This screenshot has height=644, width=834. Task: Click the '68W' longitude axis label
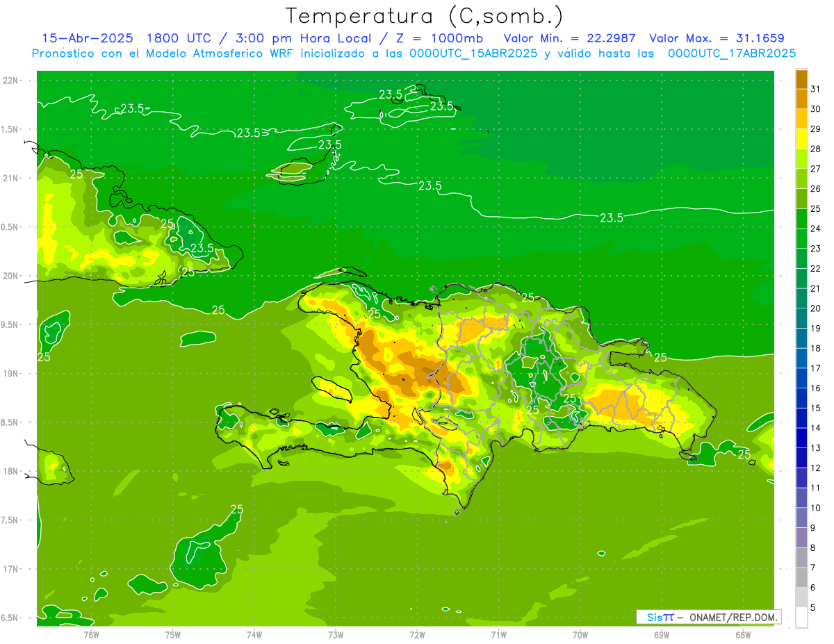click(x=743, y=635)
